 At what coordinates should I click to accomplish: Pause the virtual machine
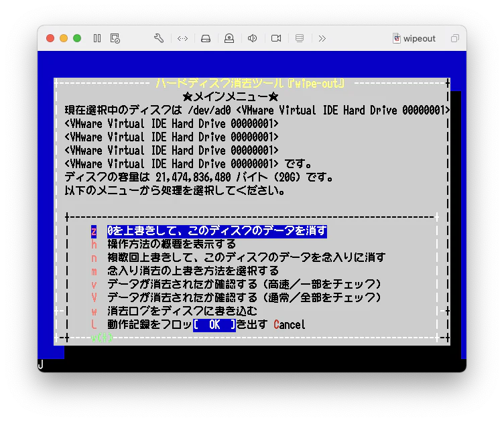pos(97,39)
